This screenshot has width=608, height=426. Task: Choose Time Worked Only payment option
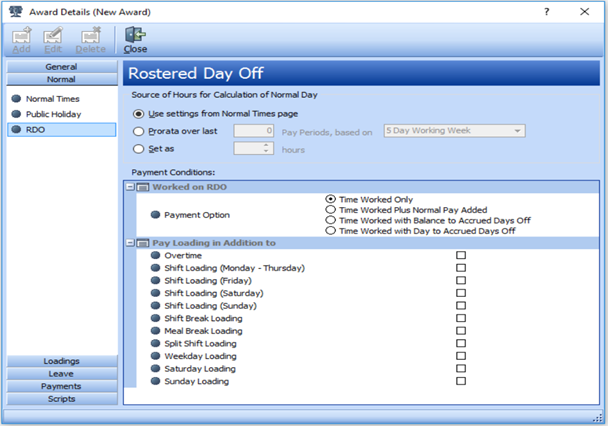[x=330, y=199]
